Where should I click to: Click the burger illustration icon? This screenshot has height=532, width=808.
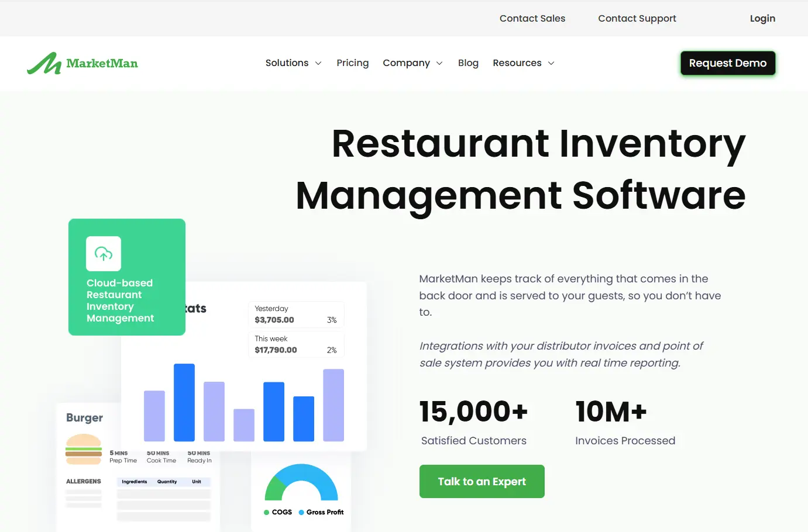tap(84, 449)
